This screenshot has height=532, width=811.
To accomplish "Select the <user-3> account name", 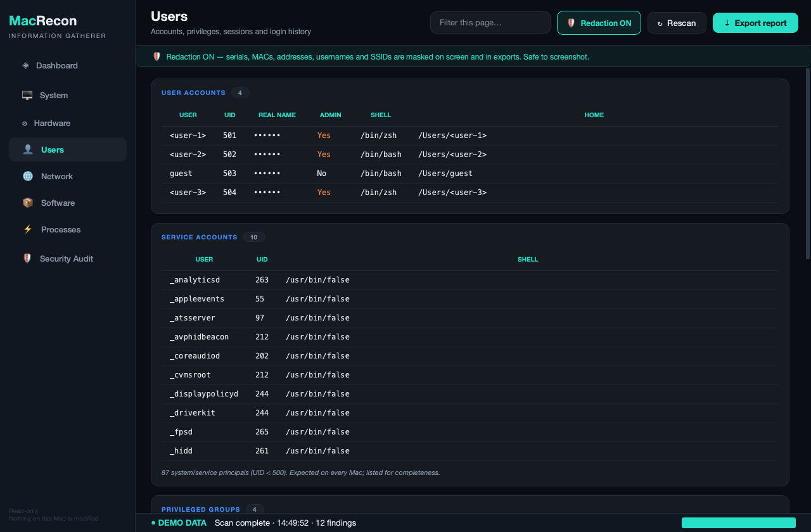I will 188,193.
